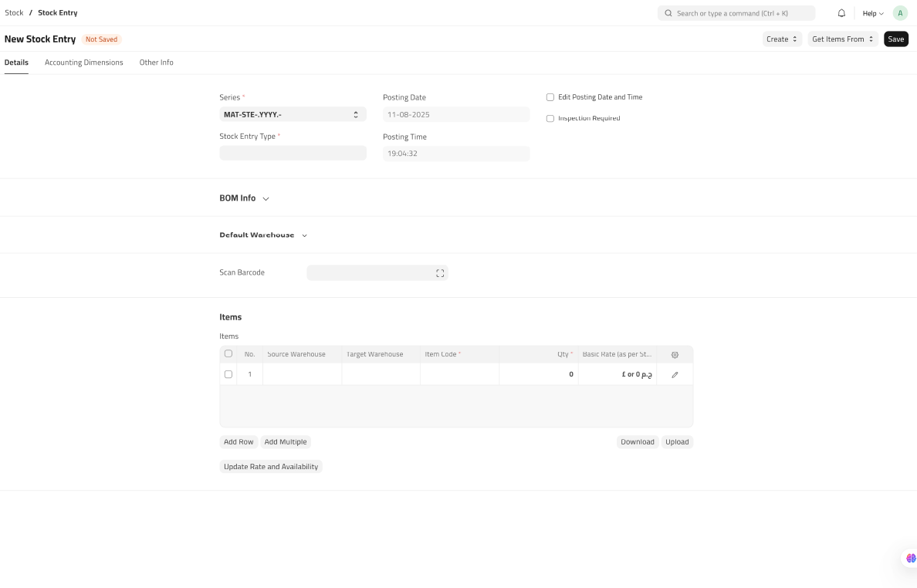Viewport: 917px width, 588px height.
Task: Open the user avatar menu
Action: pos(900,13)
